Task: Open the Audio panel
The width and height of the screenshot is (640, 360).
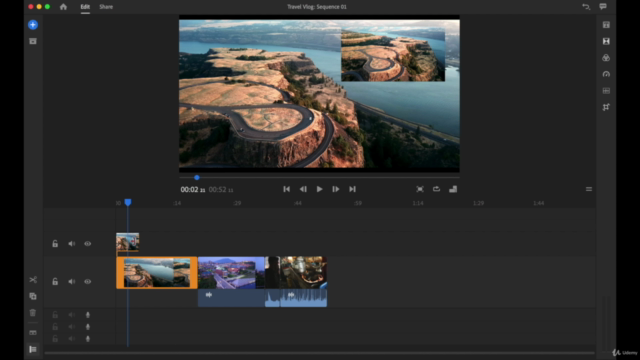Action: [606, 91]
